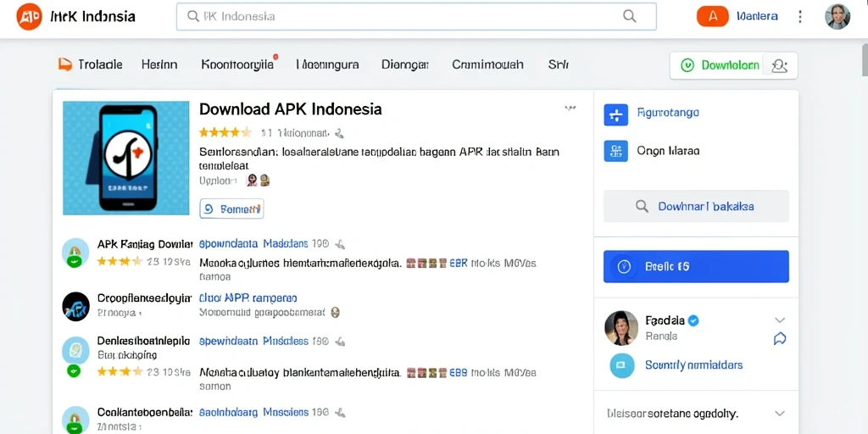Click the blue bookmark icon under the Fasdala chevron
Screen dimensions: 868x434
780,338
